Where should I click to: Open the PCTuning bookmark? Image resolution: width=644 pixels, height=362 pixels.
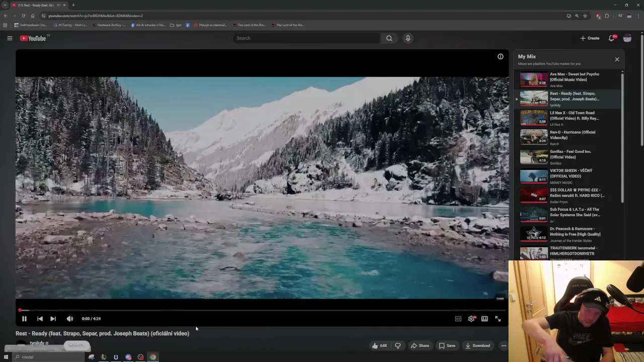70,25
